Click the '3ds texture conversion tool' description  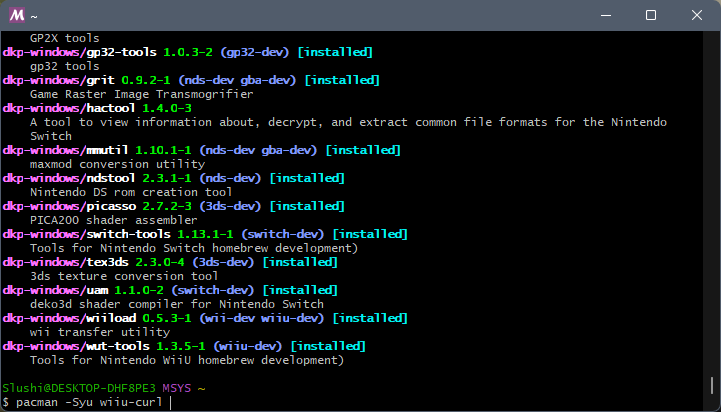pos(124,276)
